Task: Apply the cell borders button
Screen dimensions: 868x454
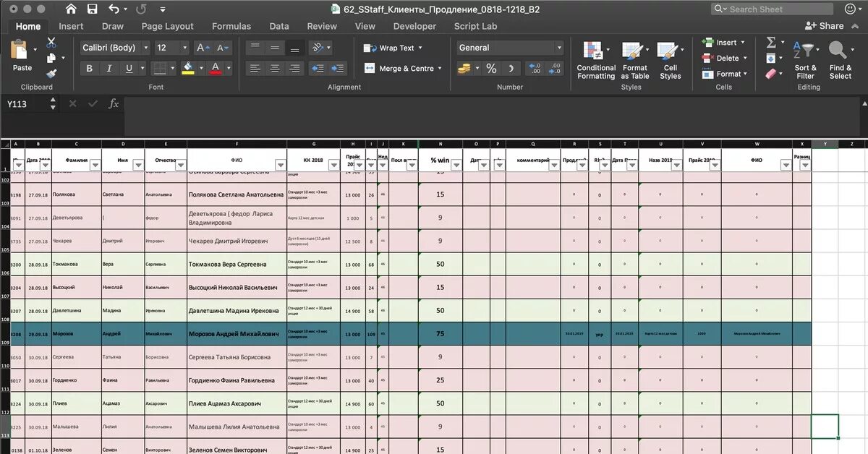Action: pos(158,69)
